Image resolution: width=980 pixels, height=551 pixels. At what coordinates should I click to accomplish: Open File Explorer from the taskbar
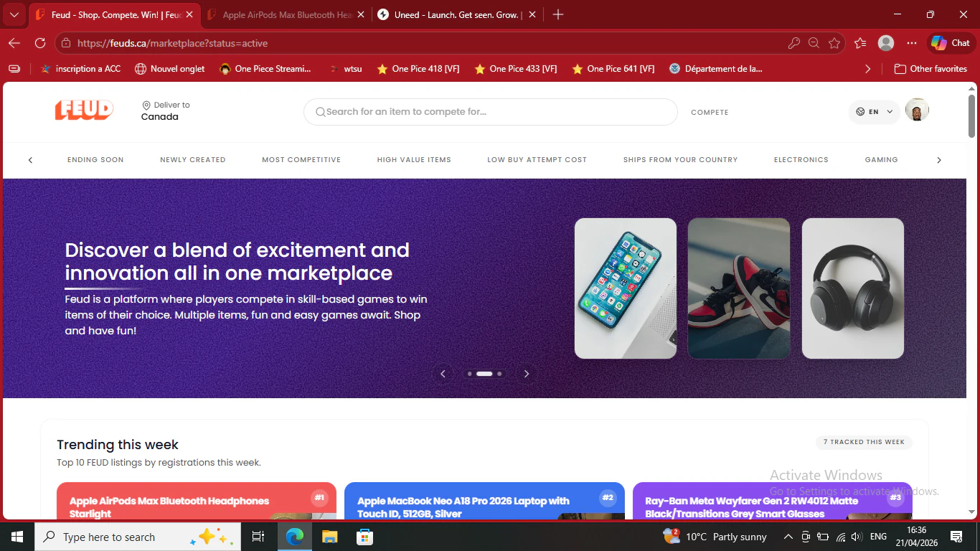pyautogui.click(x=329, y=537)
